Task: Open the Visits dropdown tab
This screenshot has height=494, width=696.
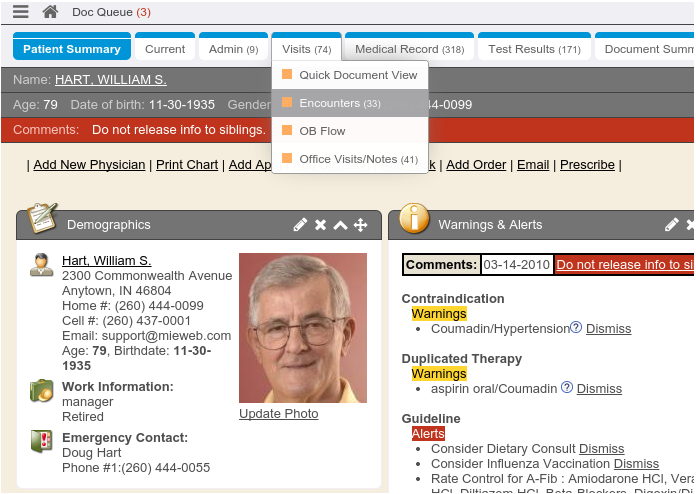Action: pyautogui.click(x=306, y=49)
